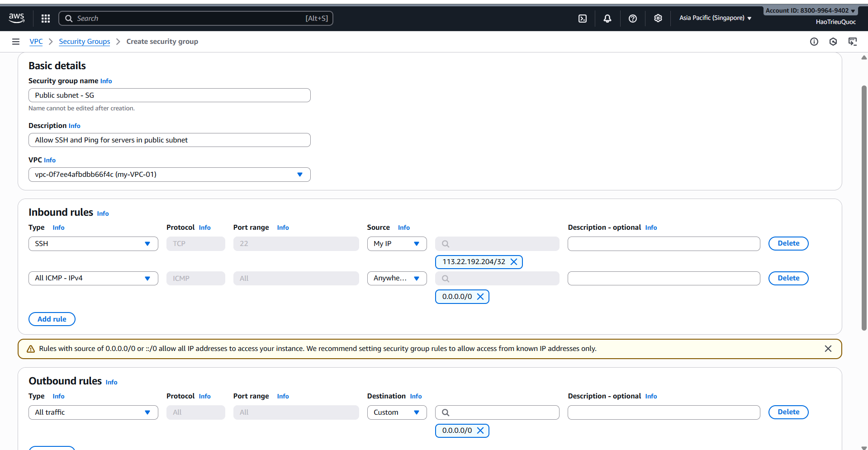
Task: Click Add rule in Inbound rules
Action: pos(52,319)
